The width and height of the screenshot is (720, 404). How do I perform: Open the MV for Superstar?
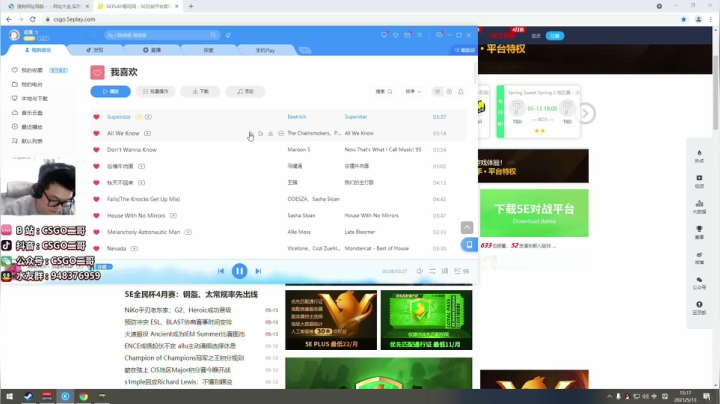click(x=148, y=117)
